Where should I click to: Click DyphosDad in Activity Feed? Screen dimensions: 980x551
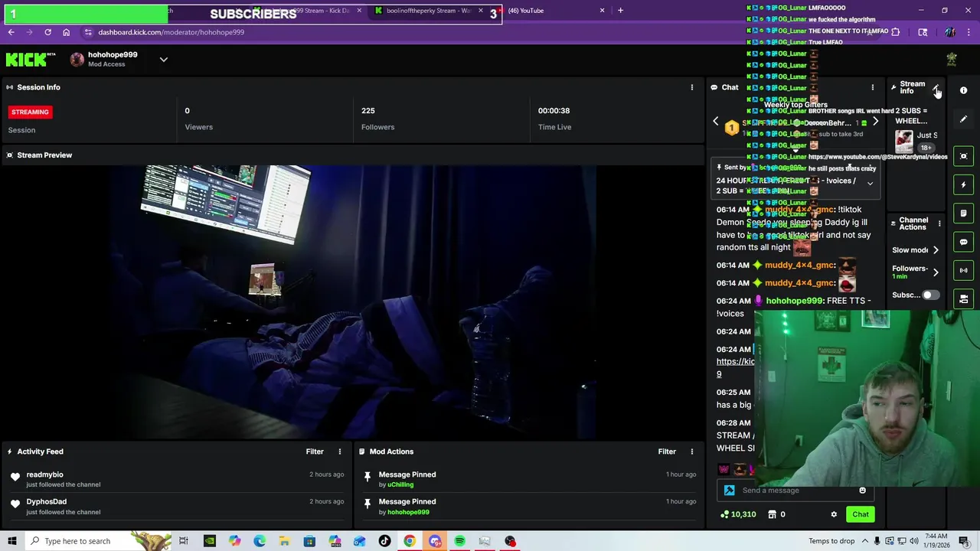(46, 501)
